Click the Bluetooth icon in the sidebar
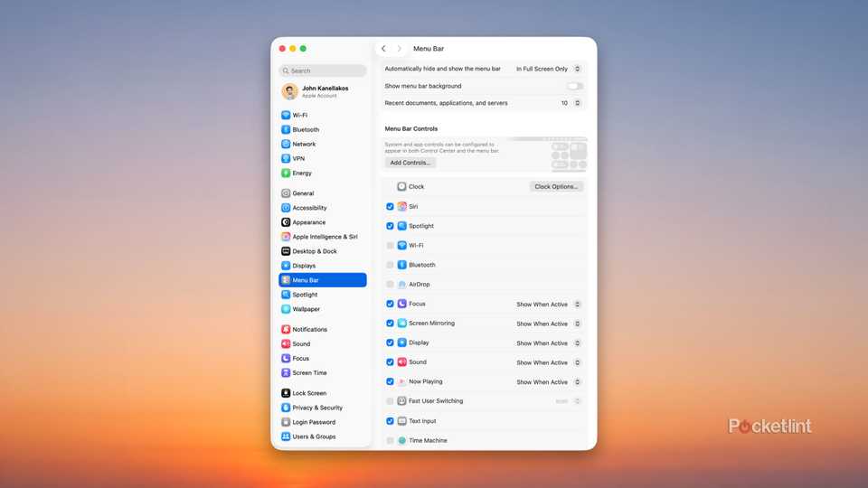 pos(286,129)
